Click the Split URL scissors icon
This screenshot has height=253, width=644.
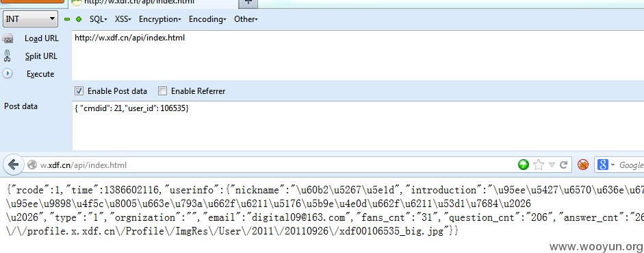[x=8, y=56]
